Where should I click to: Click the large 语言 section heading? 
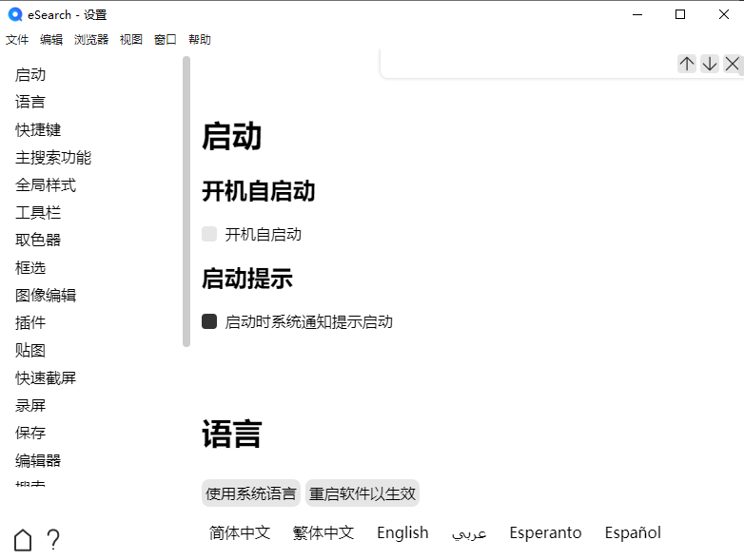coord(232,434)
